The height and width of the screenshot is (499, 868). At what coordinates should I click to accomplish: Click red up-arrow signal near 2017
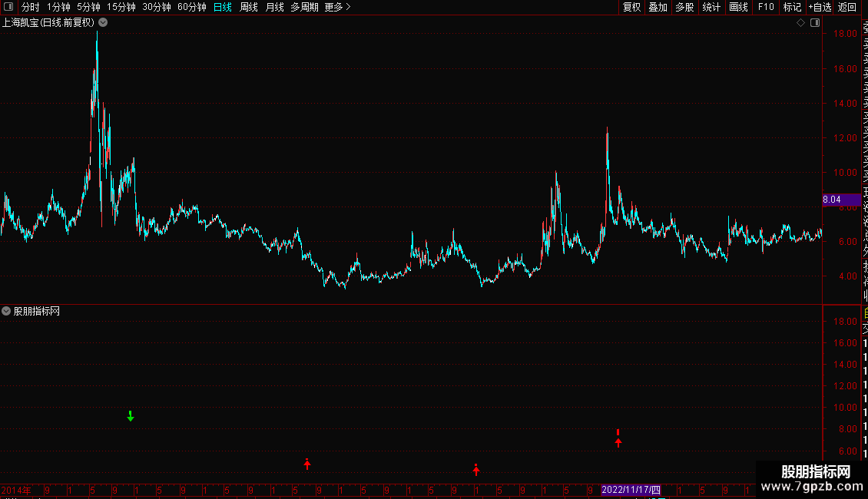(307, 464)
